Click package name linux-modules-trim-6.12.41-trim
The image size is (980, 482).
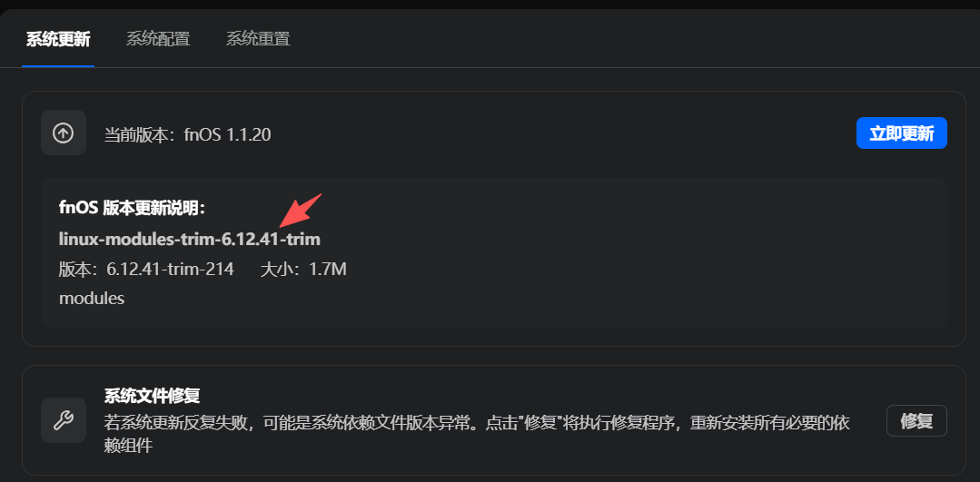[x=190, y=239]
